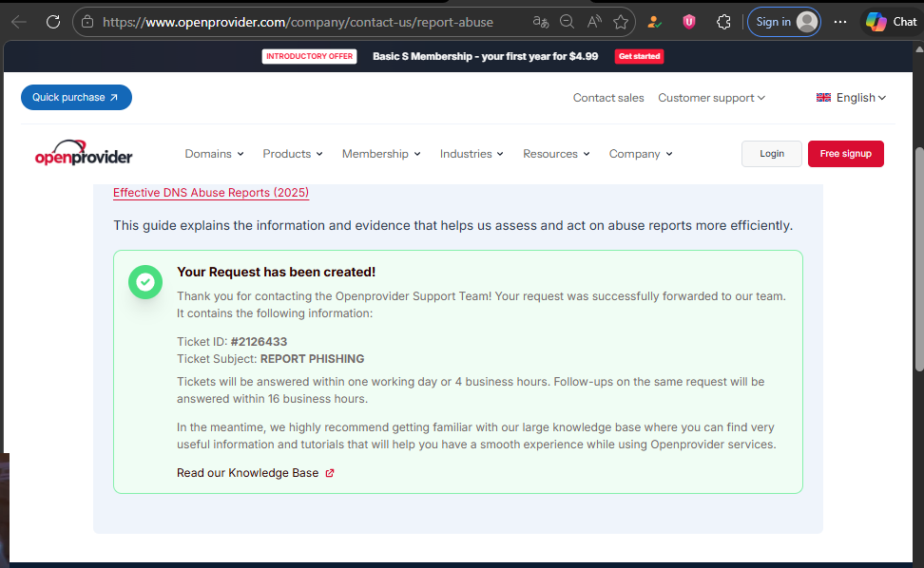924x568 pixels.
Task: Click external link icon beside Knowledge Base
Action: 330,473
